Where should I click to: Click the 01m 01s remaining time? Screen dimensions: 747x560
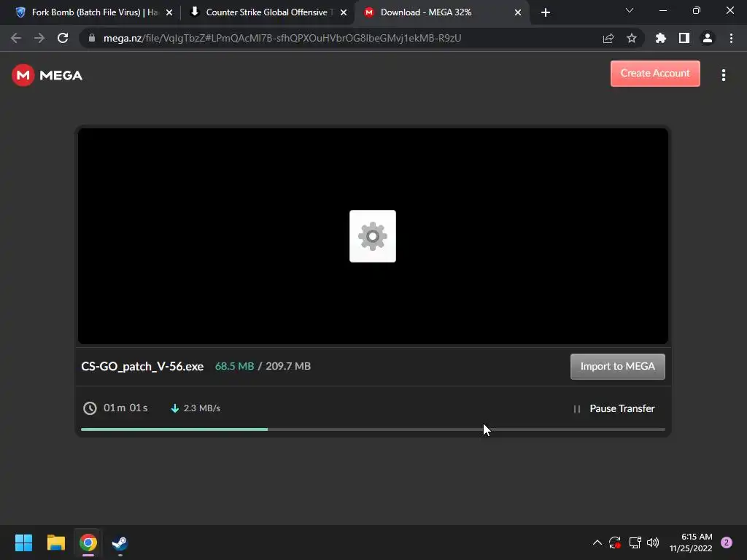click(x=125, y=408)
